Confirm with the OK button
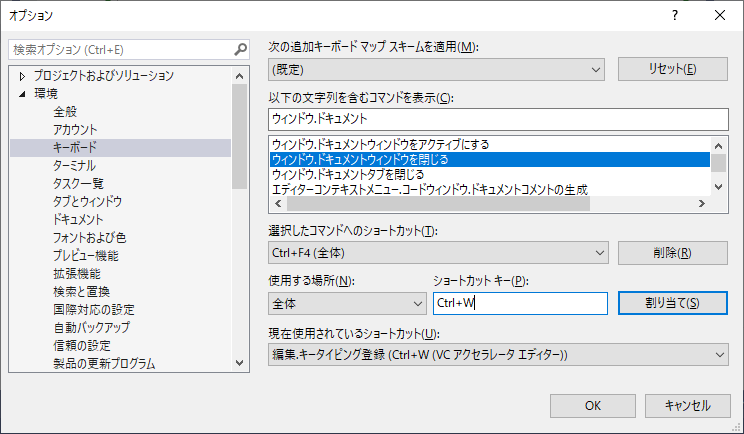 click(x=593, y=406)
